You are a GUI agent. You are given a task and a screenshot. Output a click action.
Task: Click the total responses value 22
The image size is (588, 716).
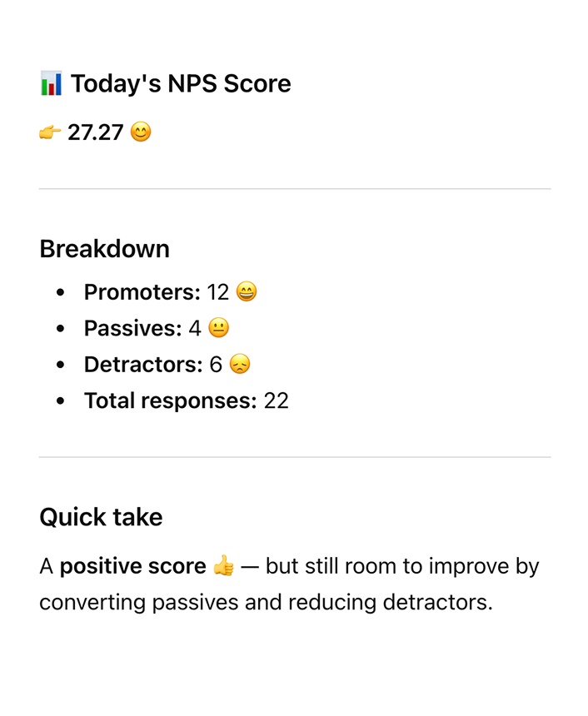(277, 400)
